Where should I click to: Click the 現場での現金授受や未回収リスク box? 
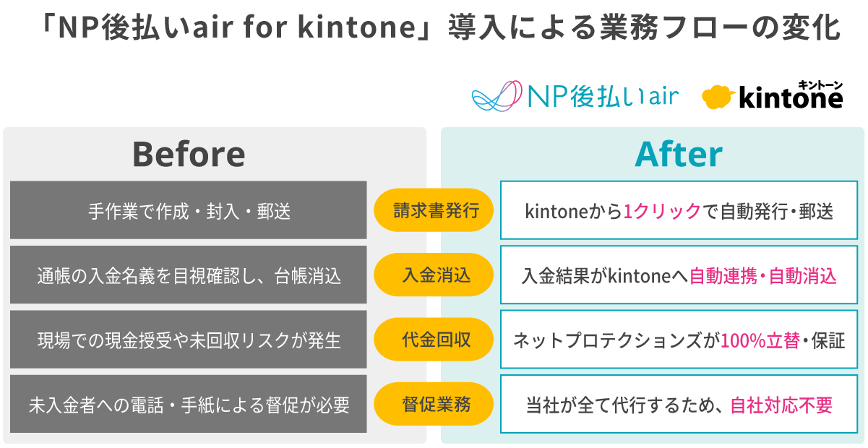189,340
